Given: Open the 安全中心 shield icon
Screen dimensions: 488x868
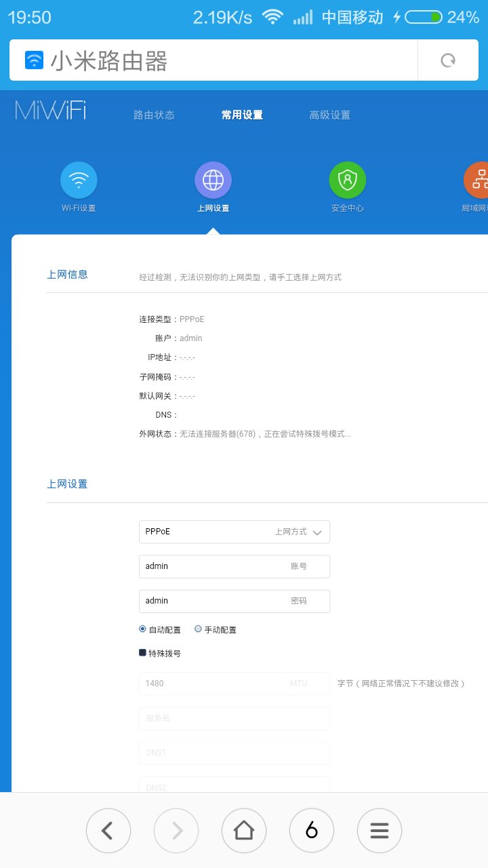Looking at the screenshot, I should (348, 180).
